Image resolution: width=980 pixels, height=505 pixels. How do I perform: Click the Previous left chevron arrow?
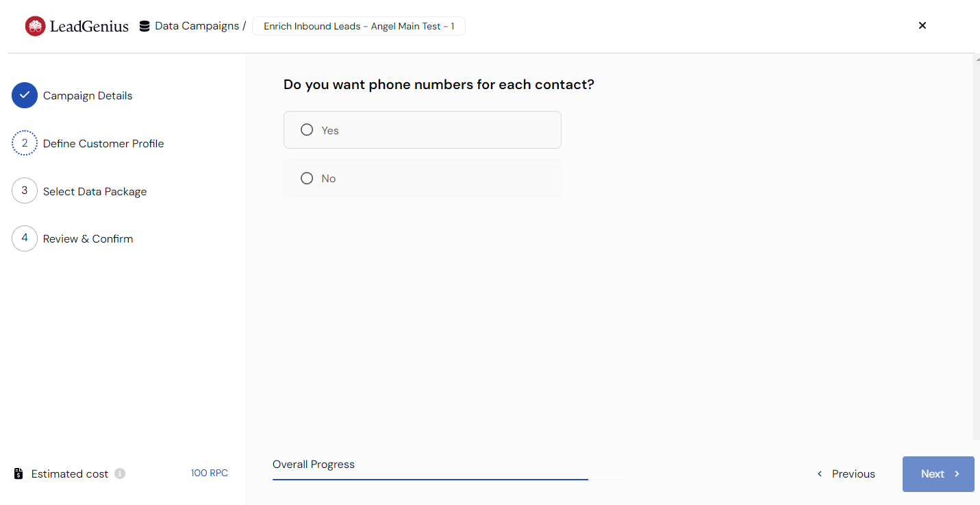(820, 474)
